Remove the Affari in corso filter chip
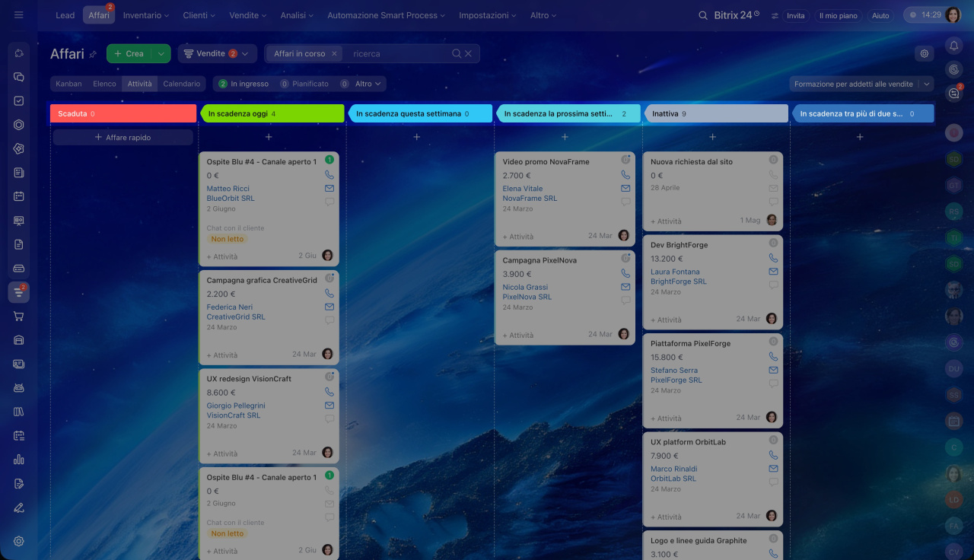The width and height of the screenshot is (974, 560). tap(333, 54)
